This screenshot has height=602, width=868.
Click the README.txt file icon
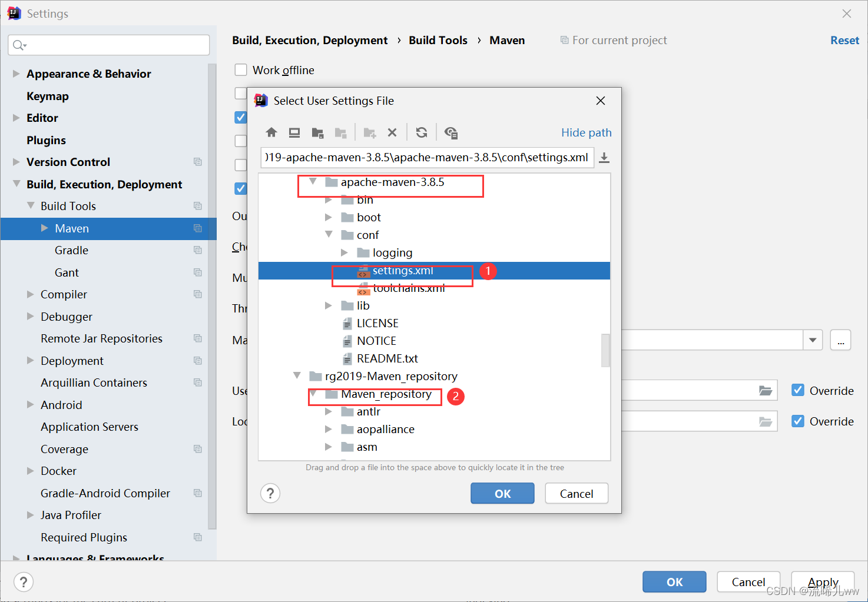pyautogui.click(x=347, y=358)
